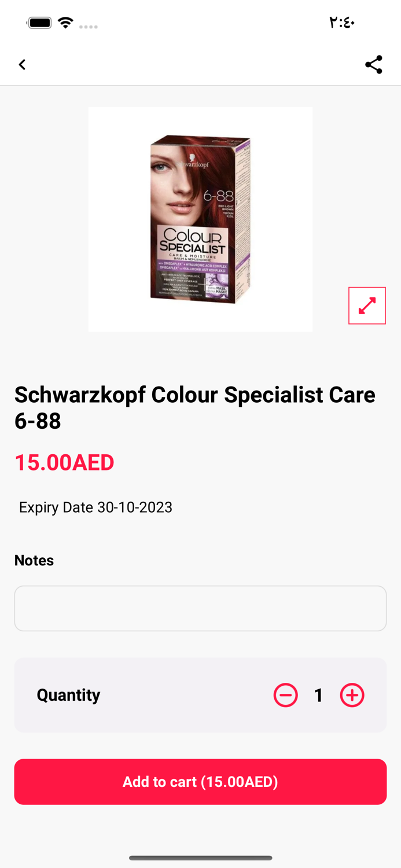Tap the red 15.00AED price
The width and height of the screenshot is (401, 868).
[64, 462]
